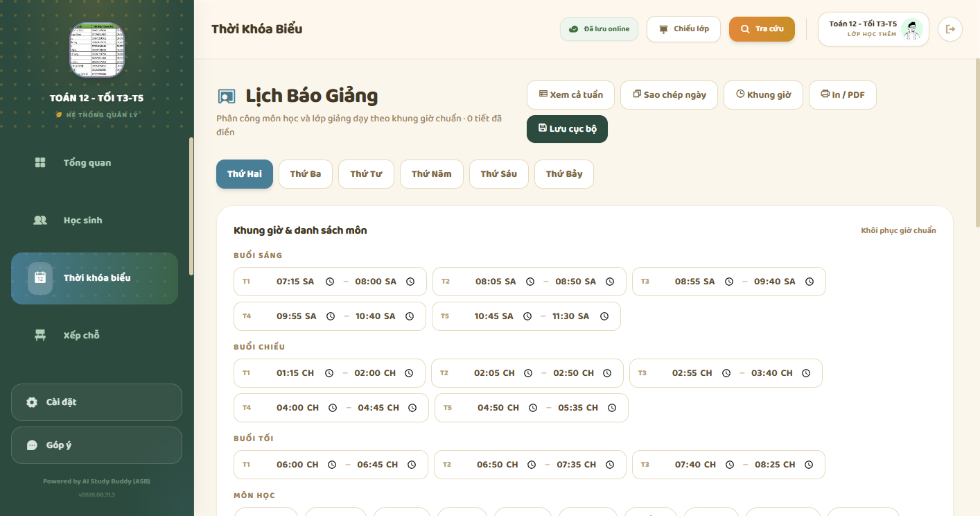Viewport: 980px width, 516px height.
Task: Click the Khôi phục giờ chuẩn link
Action: tap(898, 230)
